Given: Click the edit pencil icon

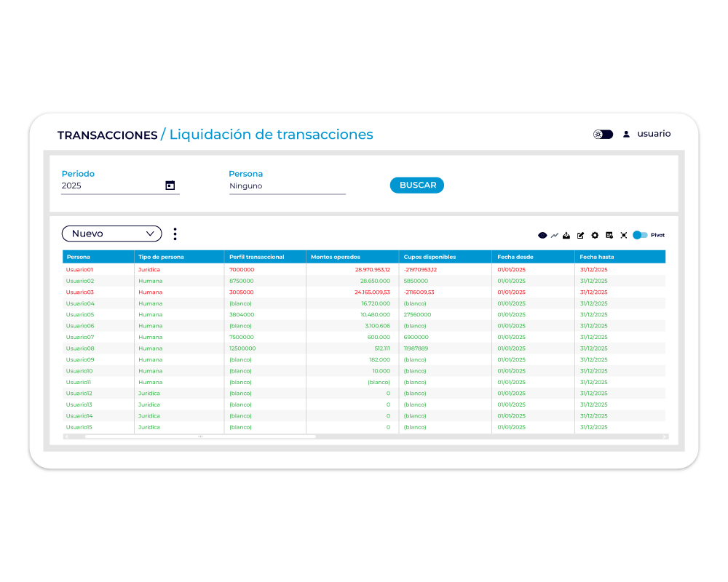Looking at the screenshot, I should (x=580, y=235).
